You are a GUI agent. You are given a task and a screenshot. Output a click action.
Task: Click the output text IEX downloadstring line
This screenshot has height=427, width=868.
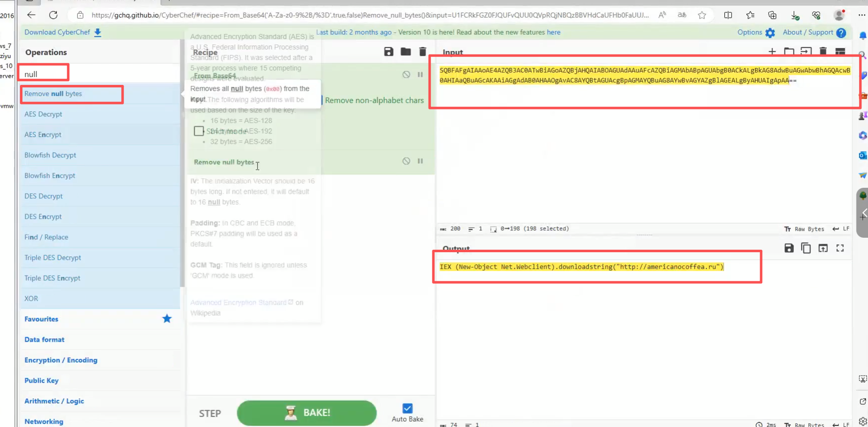click(x=581, y=267)
